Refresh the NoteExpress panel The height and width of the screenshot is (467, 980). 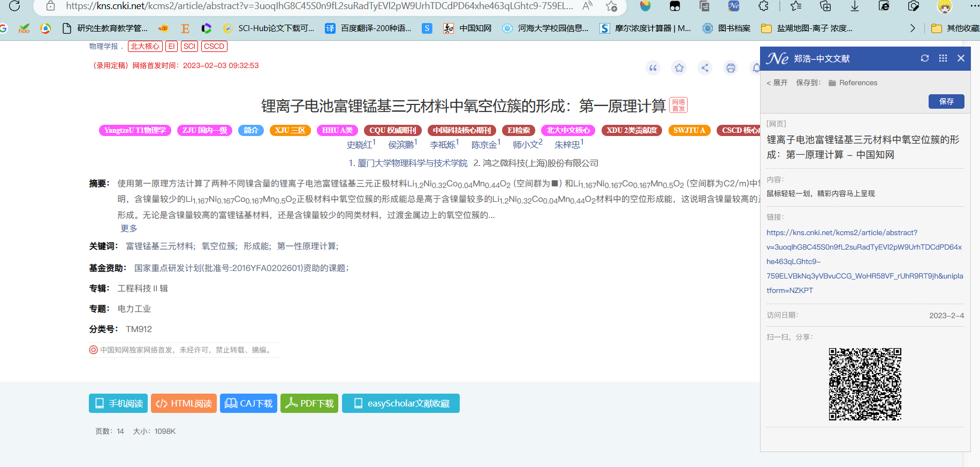924,58
